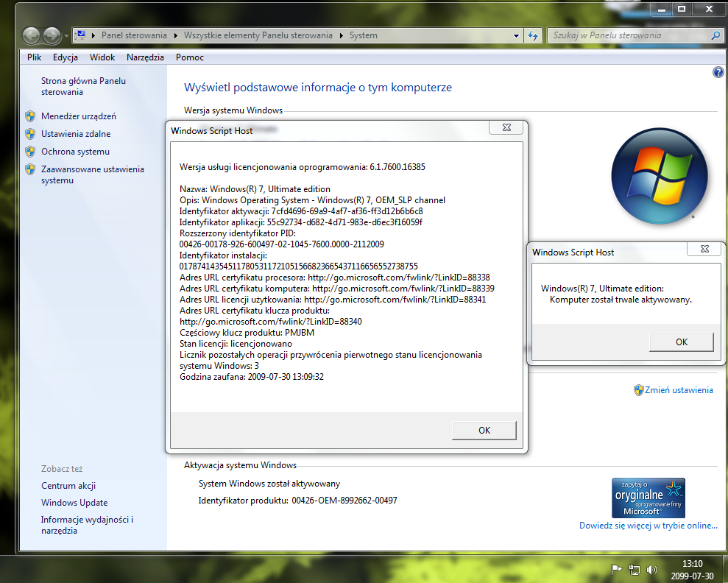Select the Godzina zaufana 2009-07-30 13:09:32 line
This screenshot has width=728, height=583.
(x=252, y=376)
